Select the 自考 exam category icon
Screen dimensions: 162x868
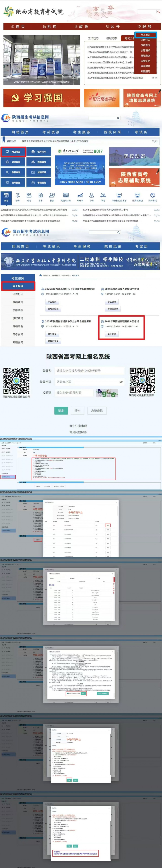click(x=40, y=198)
